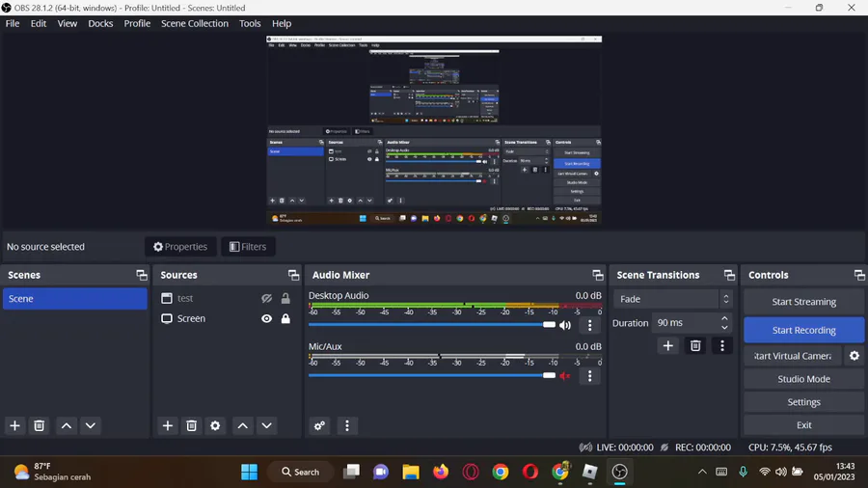Decrease transition duration with down arrow
Viewport: 868px width, 488px height.
point(724,327)
